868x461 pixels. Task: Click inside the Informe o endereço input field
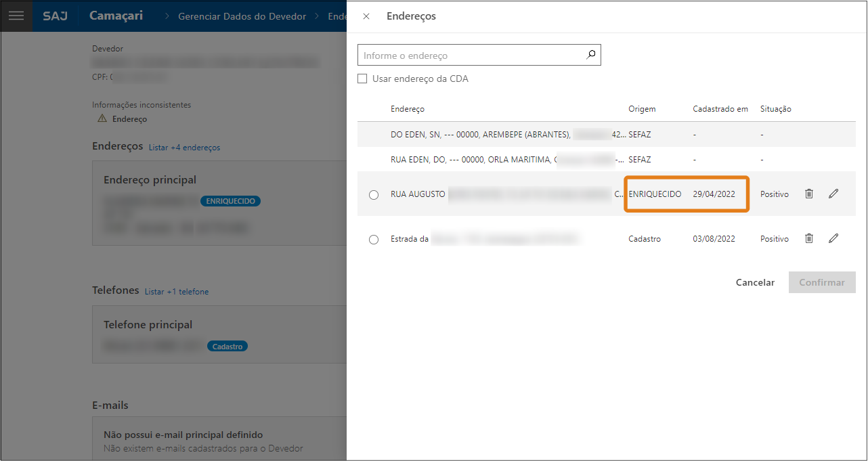click(x=467, y=54)
